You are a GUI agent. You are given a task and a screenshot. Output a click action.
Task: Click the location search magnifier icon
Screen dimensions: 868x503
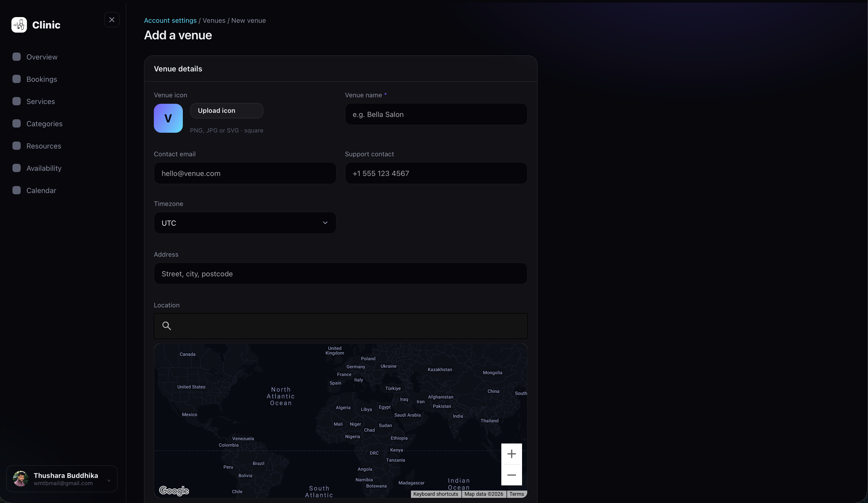coord(167,326)
